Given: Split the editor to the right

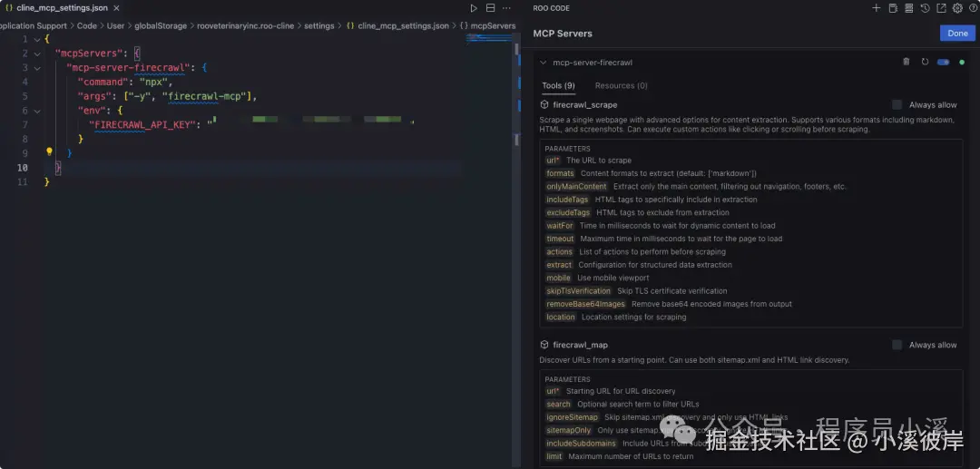Looking at the screenshot, I should click(x=491, y=8).
